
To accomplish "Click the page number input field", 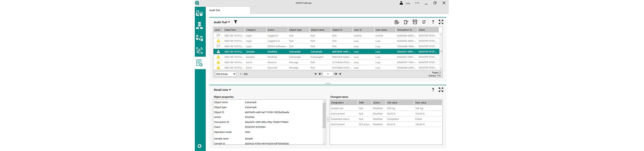I will [328, 74].
